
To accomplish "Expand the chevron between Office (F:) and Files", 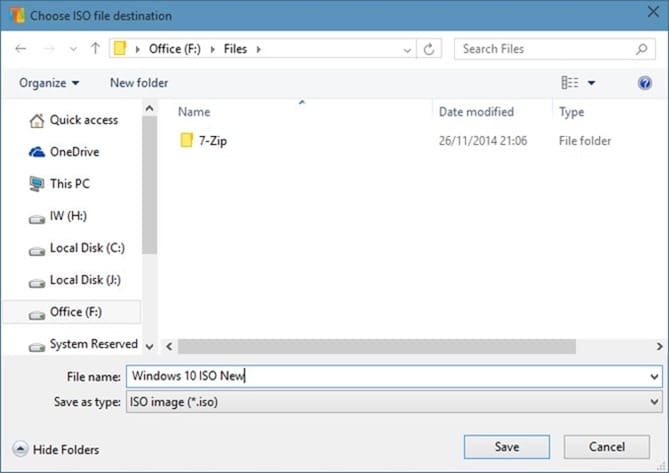I will pyautogui.click(x=212, y=49).
